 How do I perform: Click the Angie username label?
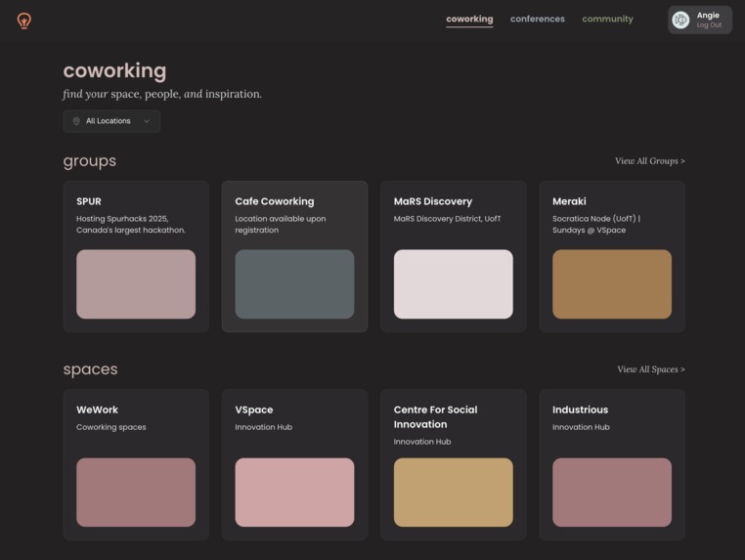pyautogui.click(x=708, y=16)
